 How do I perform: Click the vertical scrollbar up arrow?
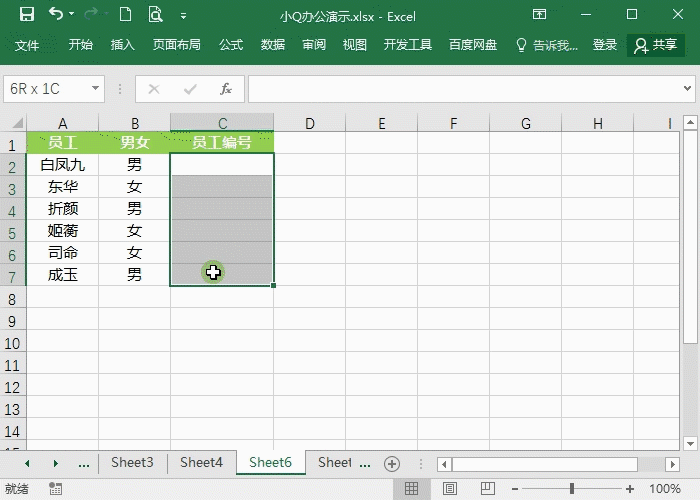click(x=690, y=122)
